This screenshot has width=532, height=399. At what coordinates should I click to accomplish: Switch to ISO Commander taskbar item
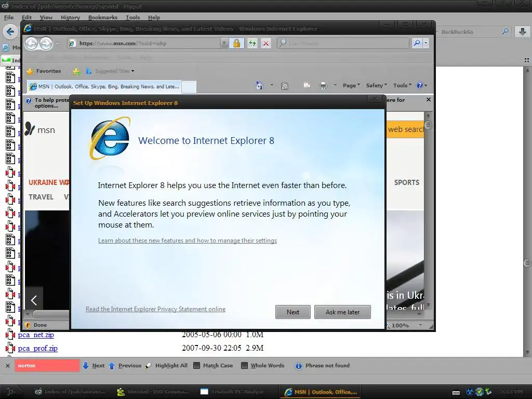pyautogui.click(x=153, y=392)
